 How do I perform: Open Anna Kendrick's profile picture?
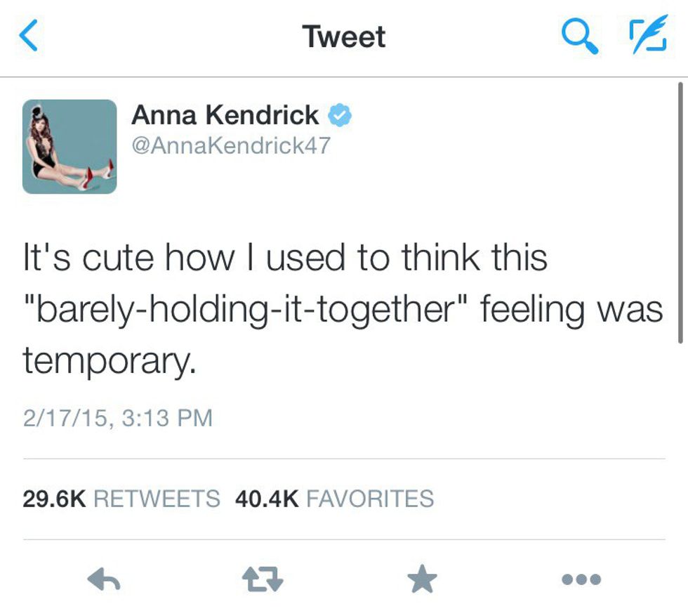click(x=70, y=146)
